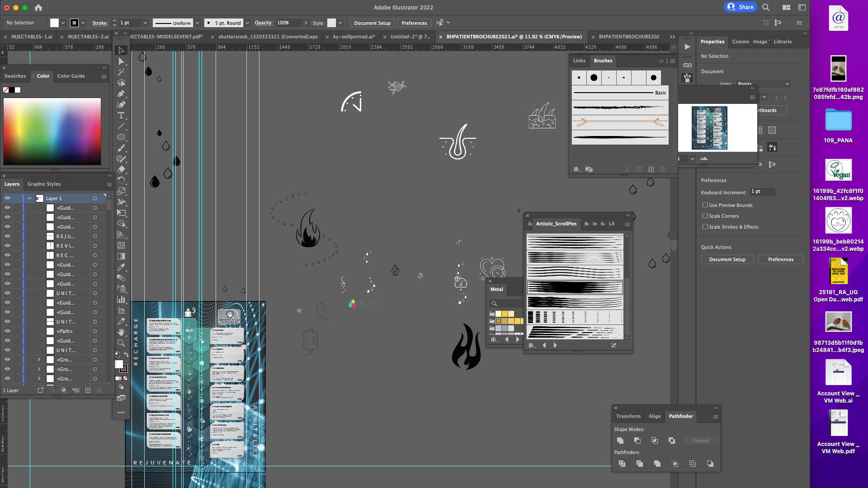This screenshot has width=868, height=488.
Task: Toggle visibility of REJU... layer item
Action: [7, 236]
